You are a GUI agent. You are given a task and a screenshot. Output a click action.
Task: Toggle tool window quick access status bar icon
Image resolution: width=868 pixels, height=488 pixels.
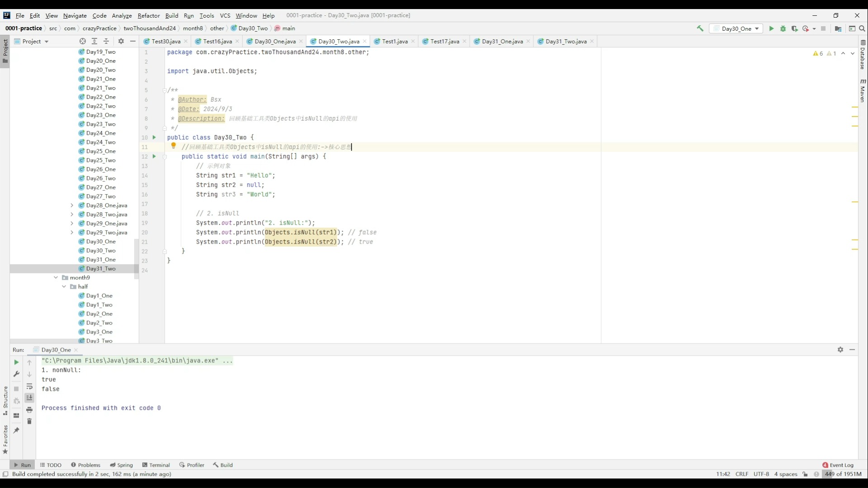click(5, 474)
